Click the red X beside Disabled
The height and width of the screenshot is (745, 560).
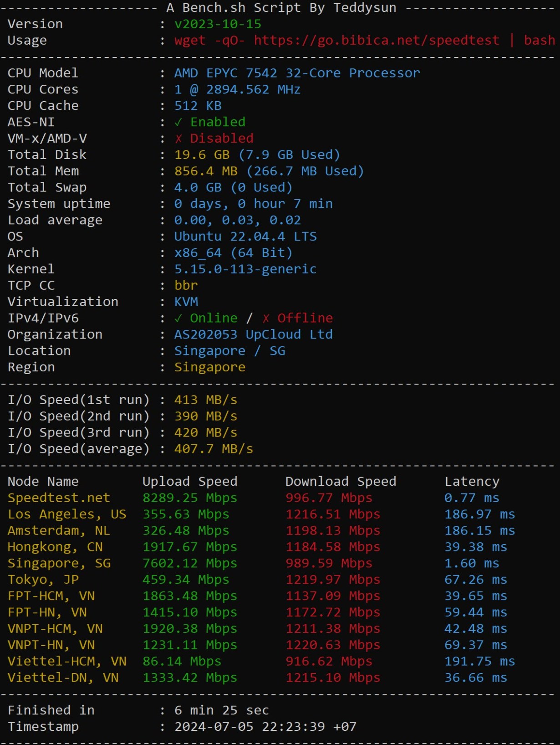pyautogui.click(x=178, y=139)
